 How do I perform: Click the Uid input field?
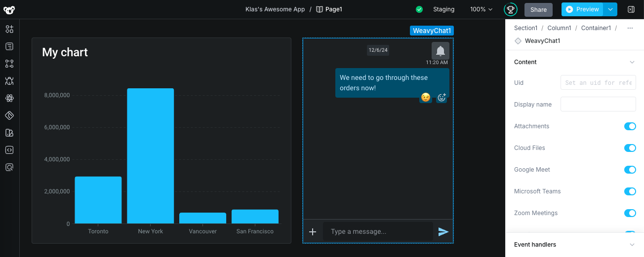tap(598, 83)
